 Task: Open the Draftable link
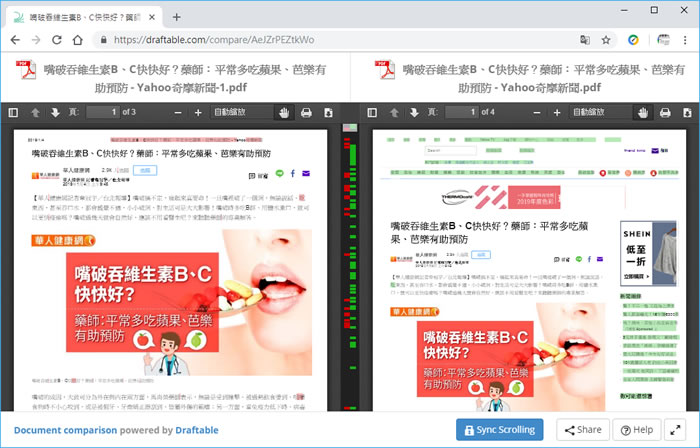click(x=197, y=430)
